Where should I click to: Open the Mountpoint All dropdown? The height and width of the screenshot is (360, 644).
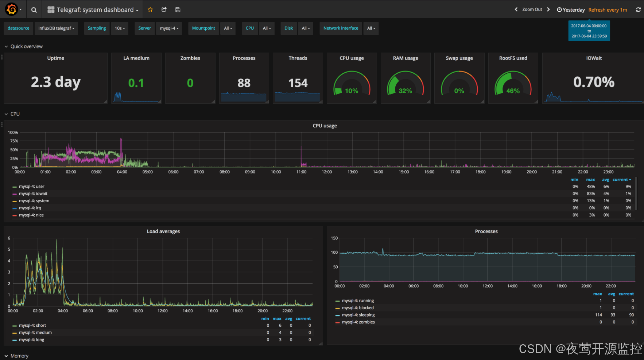coord(228,28)
